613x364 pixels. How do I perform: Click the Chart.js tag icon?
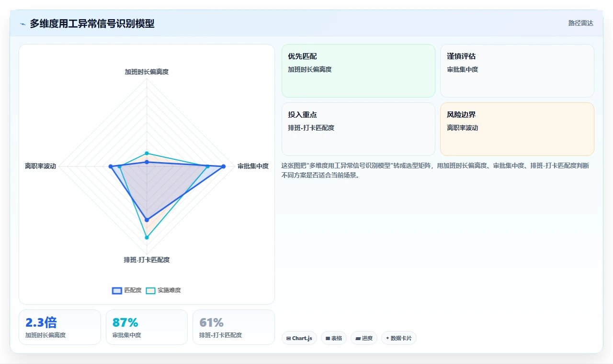pyautogui.click(x=289, y=338)
